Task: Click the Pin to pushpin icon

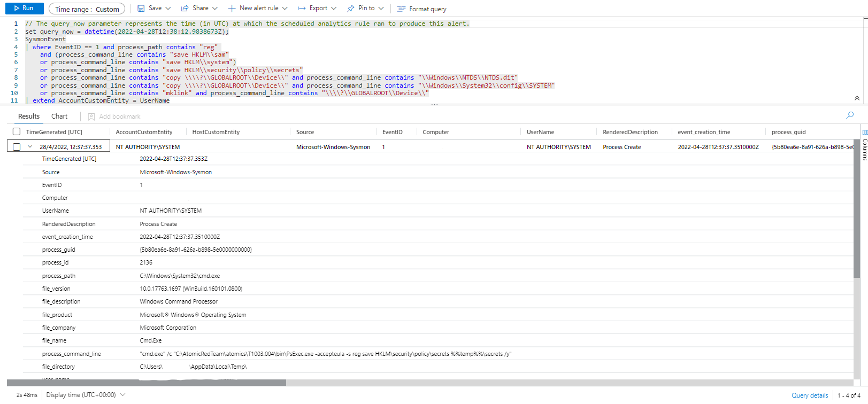Action: (x=351, y=9)
